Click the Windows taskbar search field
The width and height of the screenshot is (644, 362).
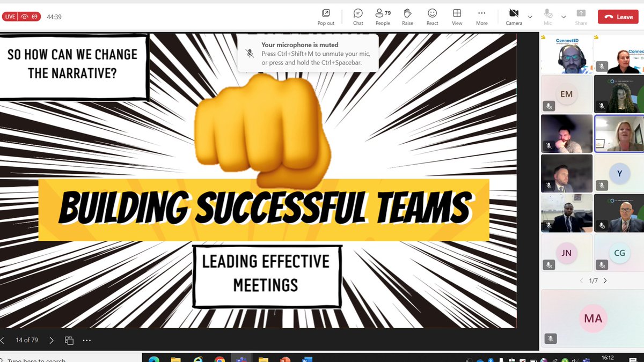[70, 359]
